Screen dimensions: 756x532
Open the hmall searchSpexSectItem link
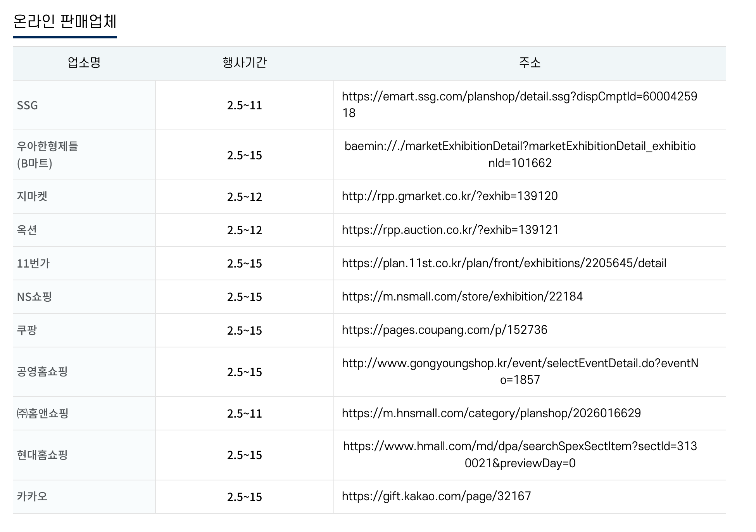(520, 446)
